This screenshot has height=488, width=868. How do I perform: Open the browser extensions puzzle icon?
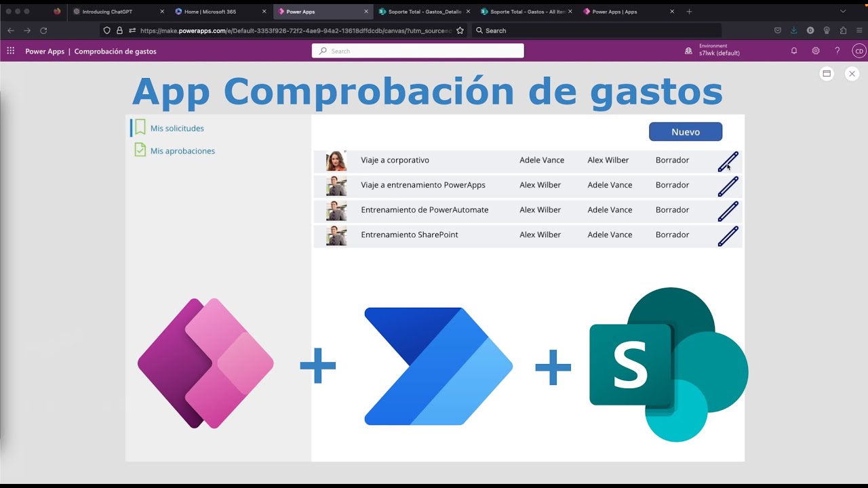tap(843, 30)
